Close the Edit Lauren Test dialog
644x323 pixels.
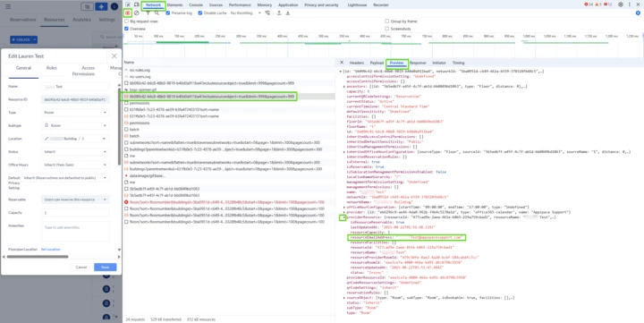click(114, 55)
